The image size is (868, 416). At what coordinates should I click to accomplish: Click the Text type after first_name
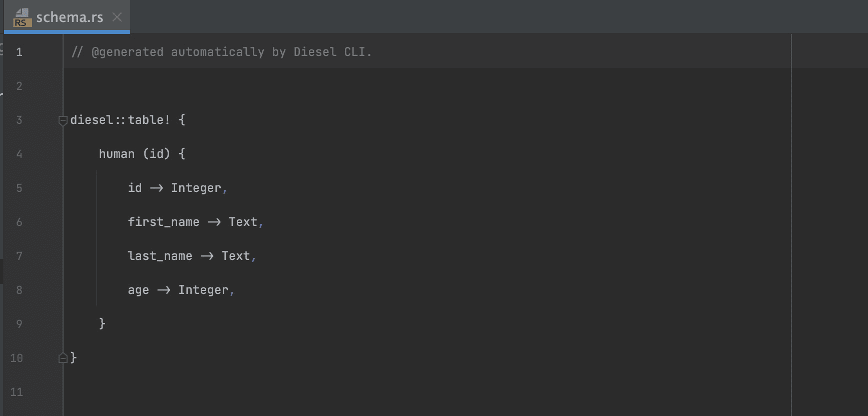pos(243,222)
